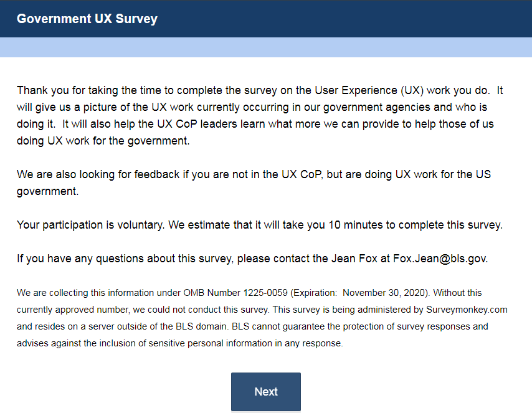Click the name "Jean Fox"

(x=356, y=259)
